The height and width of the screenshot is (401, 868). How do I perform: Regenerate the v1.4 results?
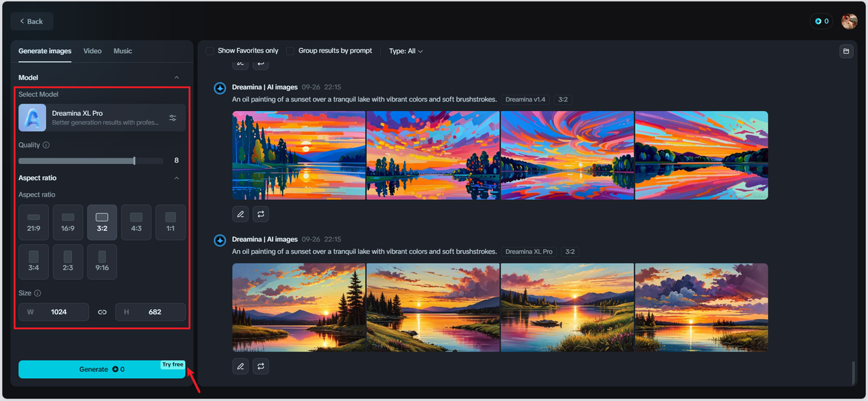point(261,214)
